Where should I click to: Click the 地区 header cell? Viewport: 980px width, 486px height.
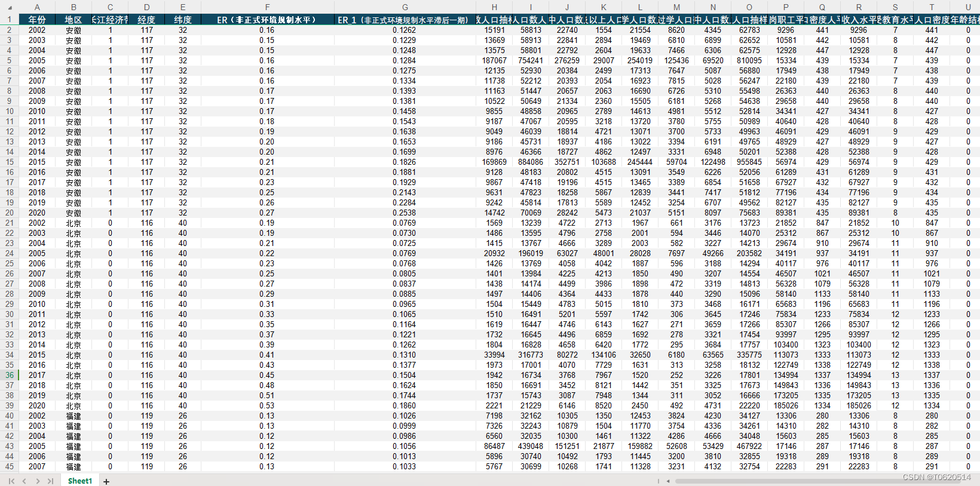pyautogui.click(x=73, y=20)
